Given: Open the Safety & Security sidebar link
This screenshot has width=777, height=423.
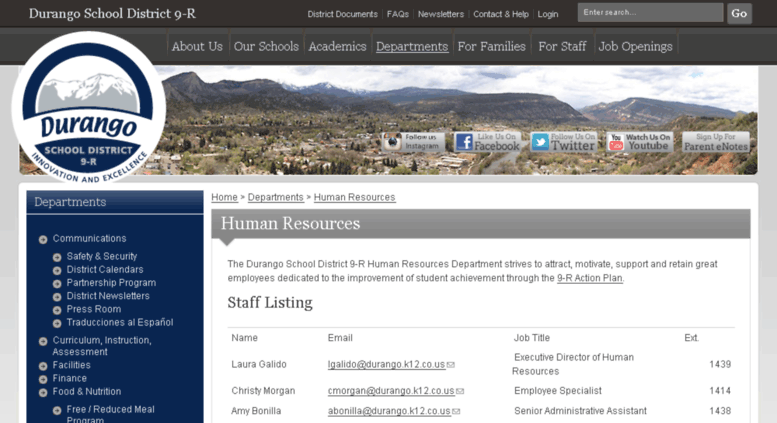Looking at the screenshot, I should [x=102, y=256].
